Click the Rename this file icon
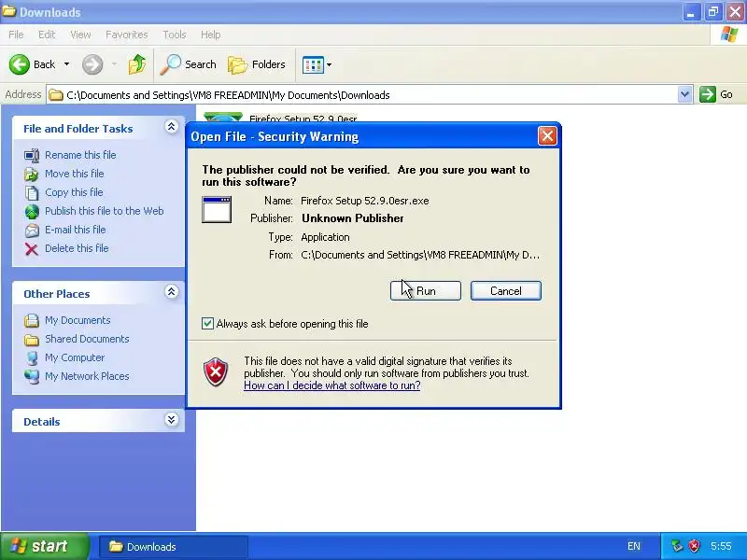747x560 pixels. click(x=32, y=155)
